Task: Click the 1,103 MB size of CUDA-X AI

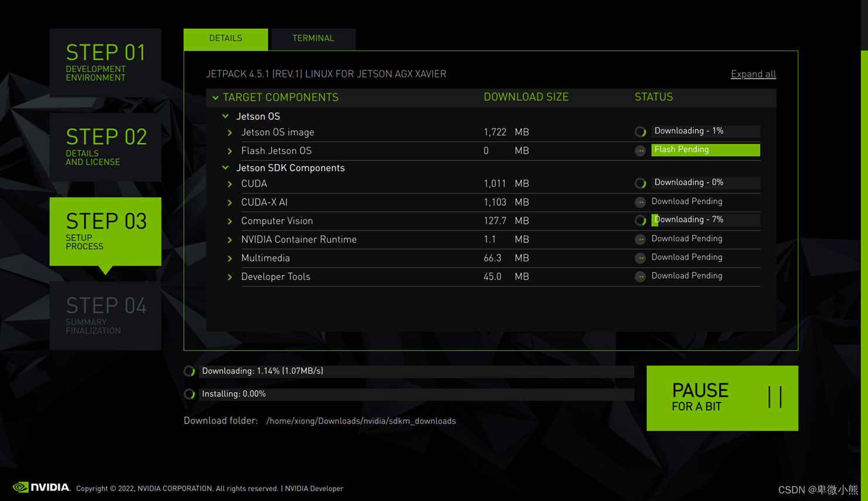Action: pyautogui.click(x=506, y=203)
